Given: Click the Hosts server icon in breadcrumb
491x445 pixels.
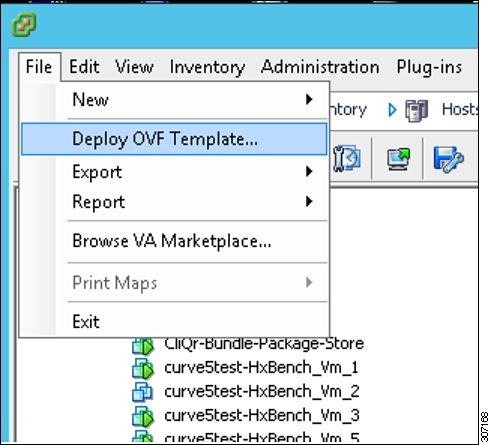Looking at the screenshot, I should pyautogui.click(x=416, y=110).
